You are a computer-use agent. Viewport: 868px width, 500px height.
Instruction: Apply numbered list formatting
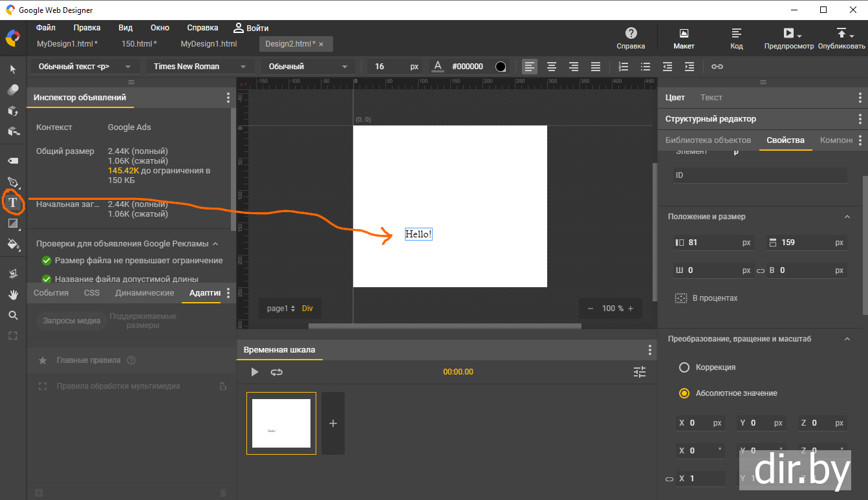tap(624, 67)
